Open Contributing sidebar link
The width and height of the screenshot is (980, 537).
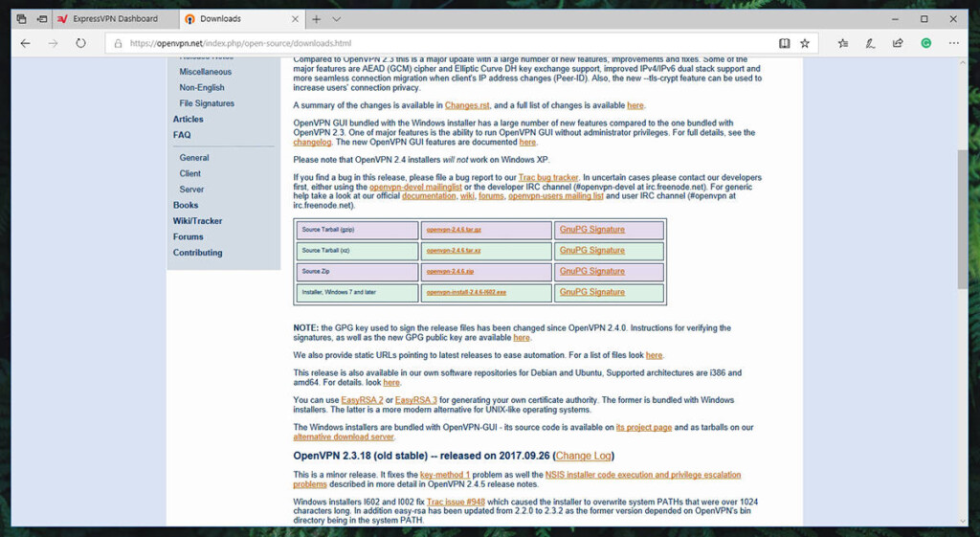[197, 253]
